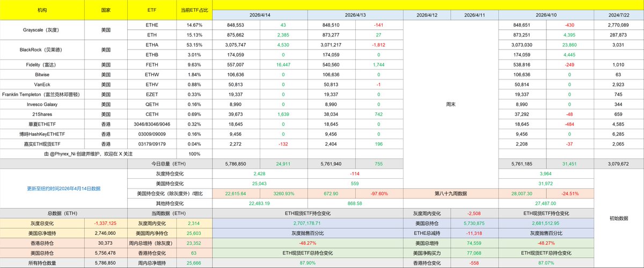
Task: Select the Grayscale（灰度）institution cell
Action: click(42, 30)
